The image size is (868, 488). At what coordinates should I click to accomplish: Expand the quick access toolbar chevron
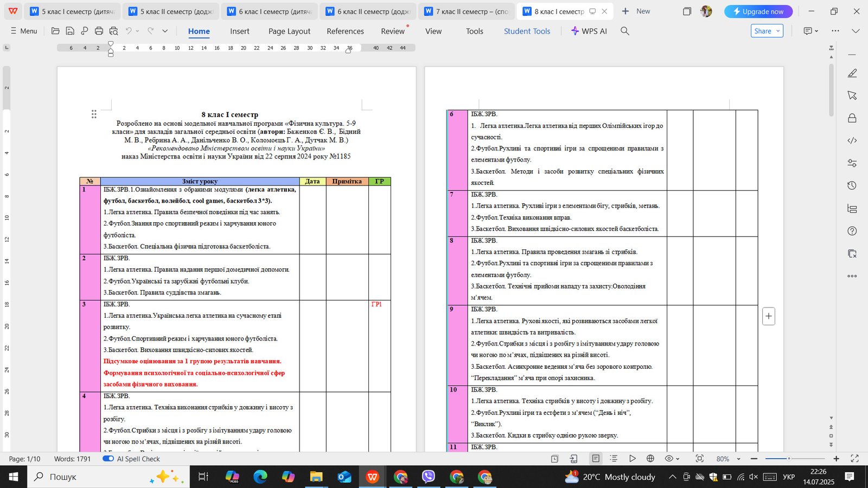165,31
